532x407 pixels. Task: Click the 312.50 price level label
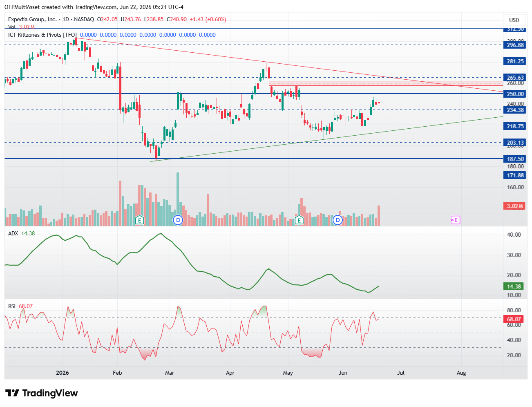click(x=515, y=29)
